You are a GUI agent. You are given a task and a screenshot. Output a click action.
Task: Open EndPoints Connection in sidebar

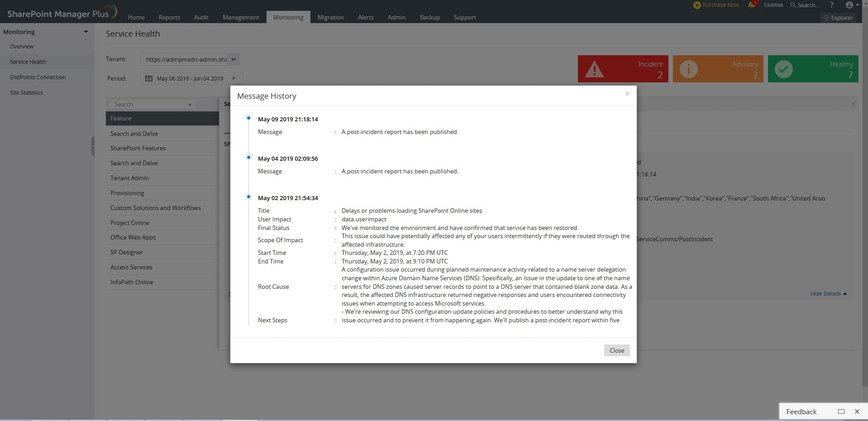(x=38, y=77)
